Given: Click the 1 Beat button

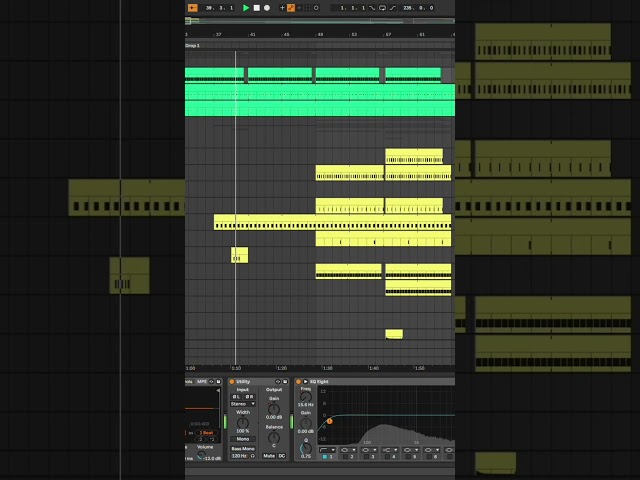Looking at the screenshot, I should point(206,433).
